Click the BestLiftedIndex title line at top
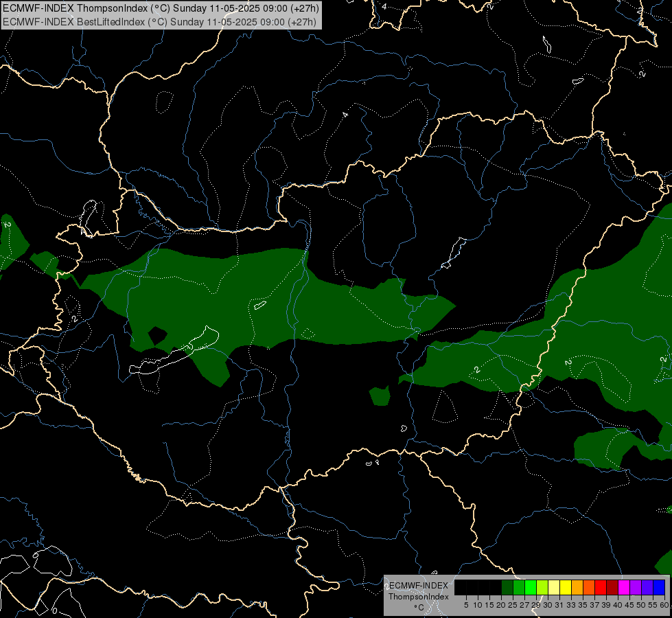 point(159,22)
